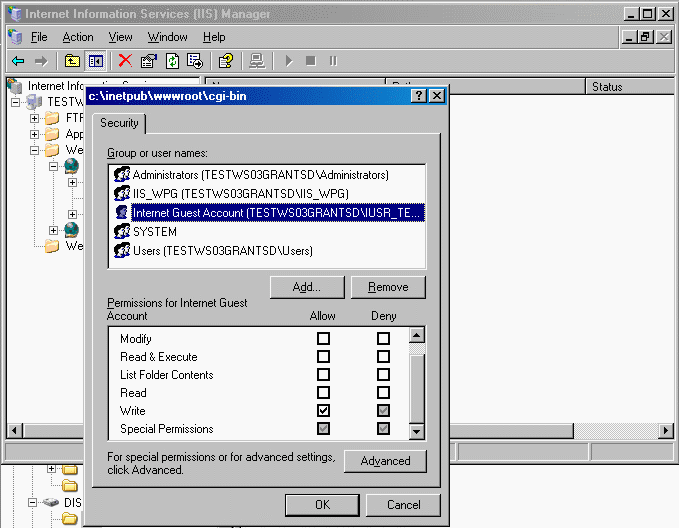
Task: Collapse the DIS drive node
Action: click(32, 502)
